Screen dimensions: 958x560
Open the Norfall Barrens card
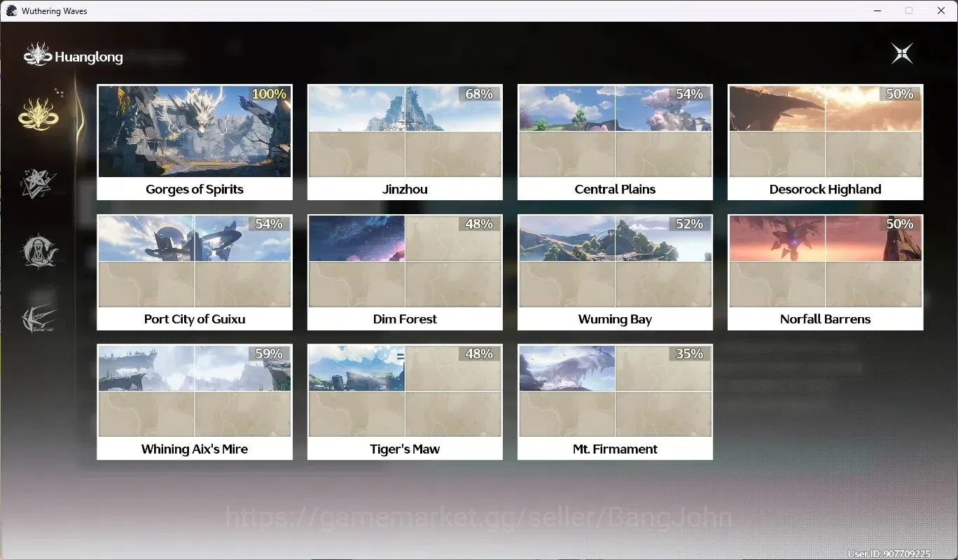825,272
